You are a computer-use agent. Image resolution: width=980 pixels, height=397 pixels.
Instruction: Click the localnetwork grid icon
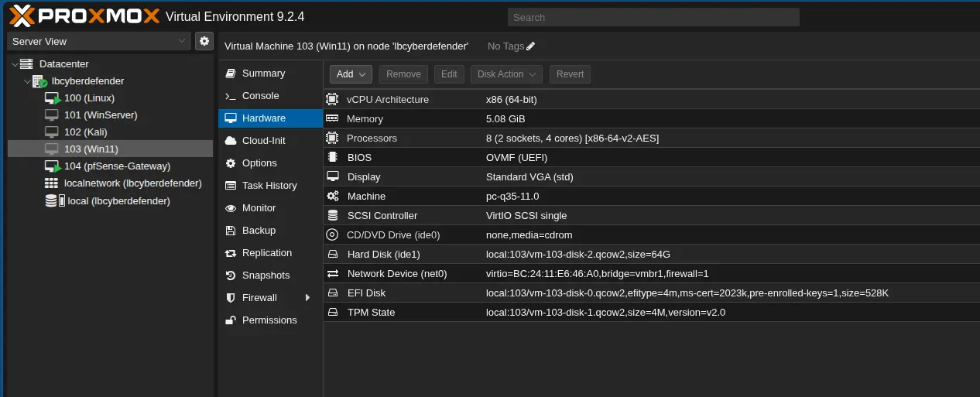52,183
